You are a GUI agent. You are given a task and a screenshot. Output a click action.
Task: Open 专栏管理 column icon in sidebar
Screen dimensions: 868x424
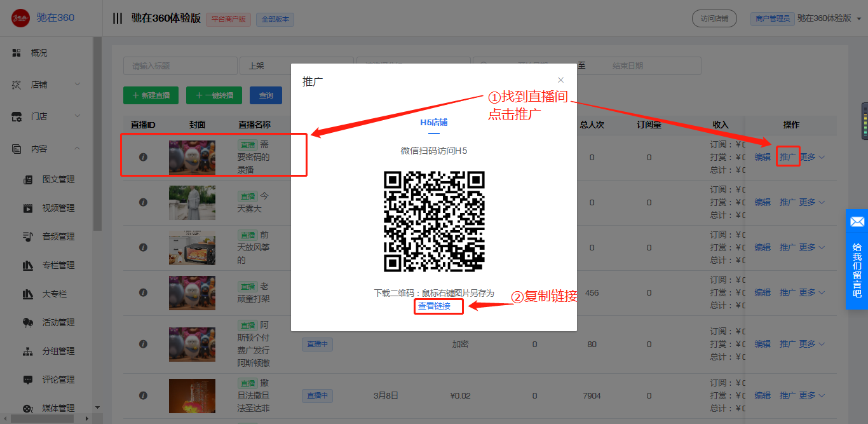click(28, 265)
